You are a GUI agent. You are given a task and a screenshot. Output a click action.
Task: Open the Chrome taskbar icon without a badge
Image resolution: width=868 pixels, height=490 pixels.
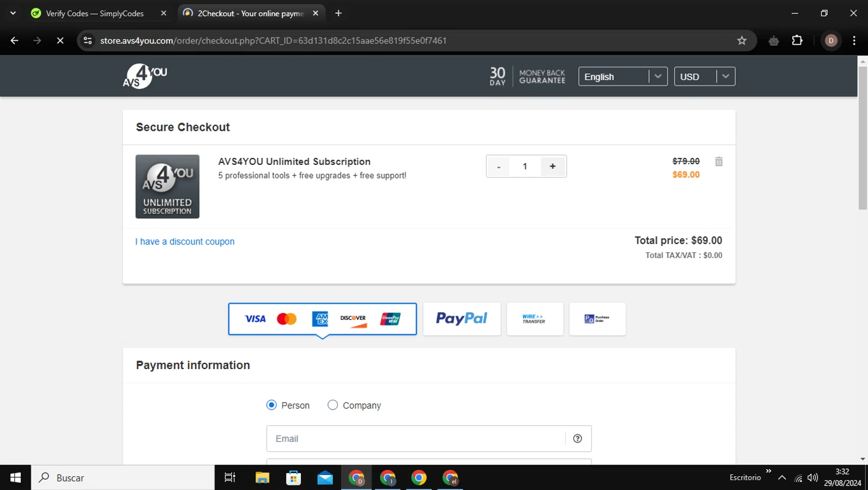[419, 477]
